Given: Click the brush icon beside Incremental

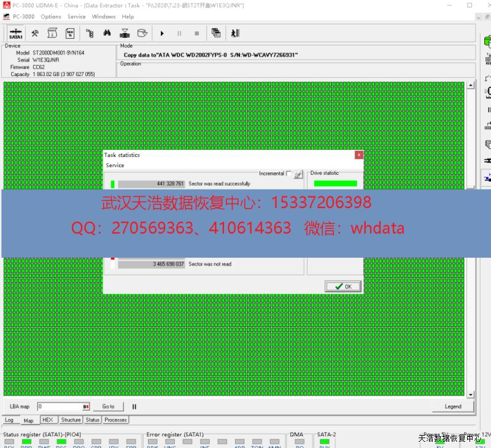Looking at the screenshot, I should (298, 174).
